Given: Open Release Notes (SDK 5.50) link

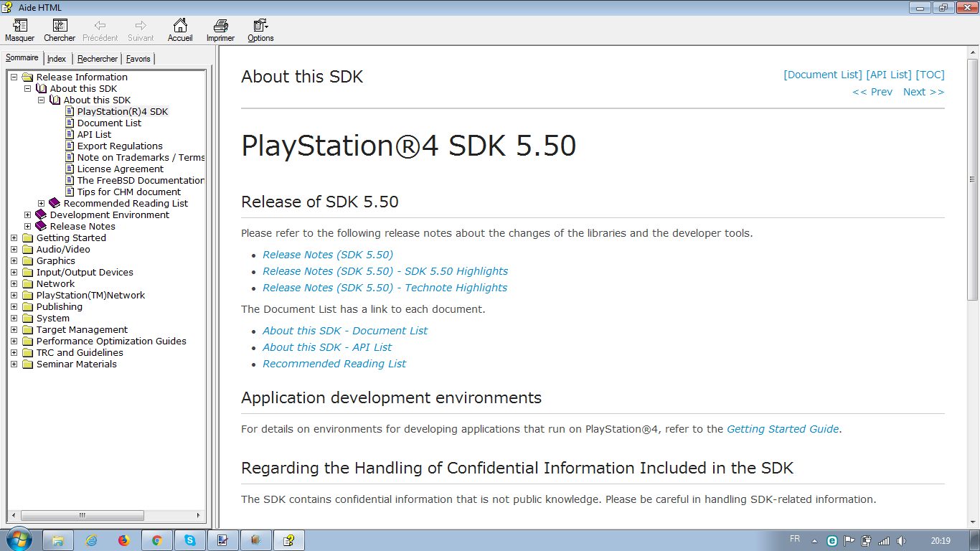Looking at the screenshot, I should click(328, 255).
